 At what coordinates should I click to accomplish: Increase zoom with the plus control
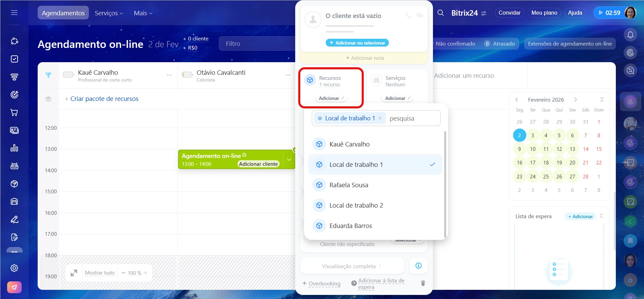click(x=146, y=273)
